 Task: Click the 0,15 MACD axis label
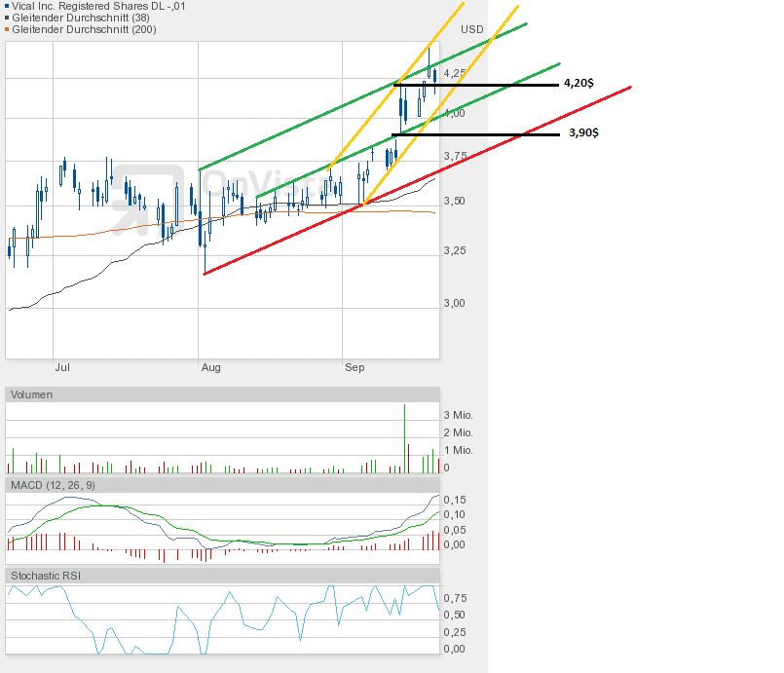[455, 500]
